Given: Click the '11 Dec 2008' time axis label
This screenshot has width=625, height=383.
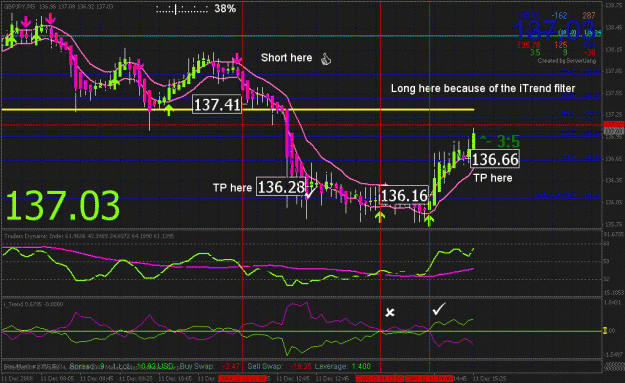Looking at the screenshot, I should [18, 378].
